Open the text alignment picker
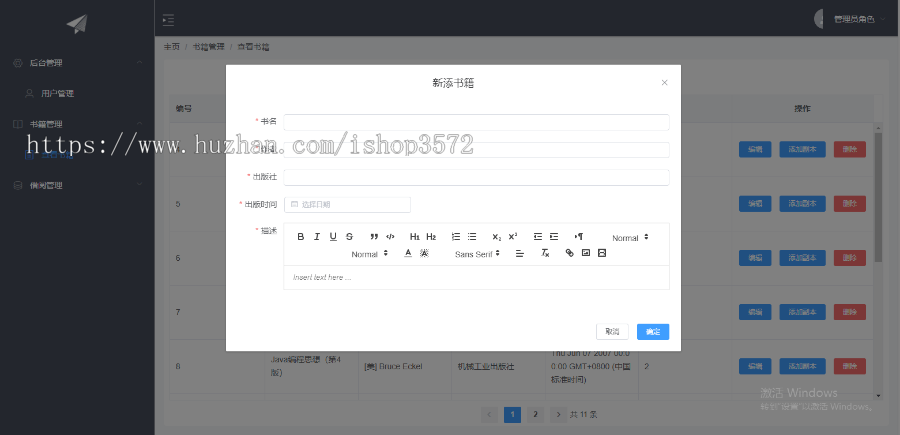900x435 pixels. 519,253
